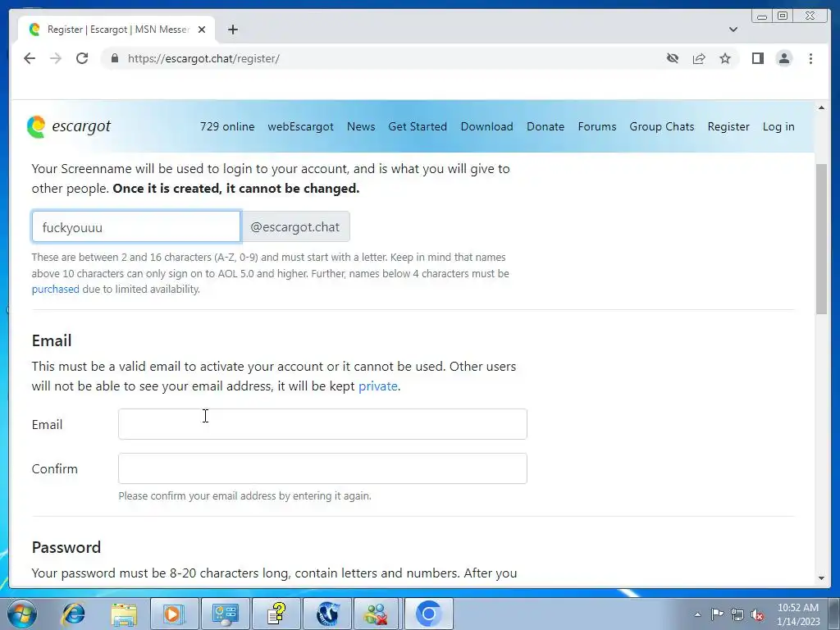Open Action Center flag icon
Screen dimensions: 840x630
click(x=717, y=614)
